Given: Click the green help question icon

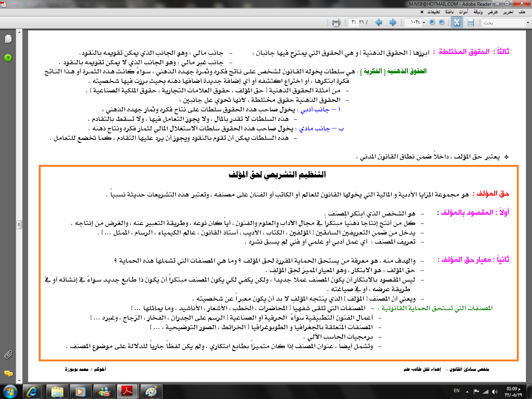Looking at the screenshot, I should pos(8,58).
